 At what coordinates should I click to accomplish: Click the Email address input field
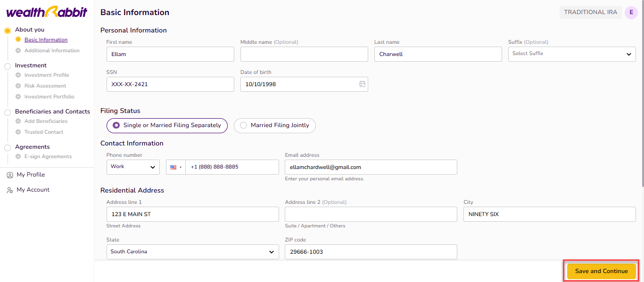(x=371, y=167)
